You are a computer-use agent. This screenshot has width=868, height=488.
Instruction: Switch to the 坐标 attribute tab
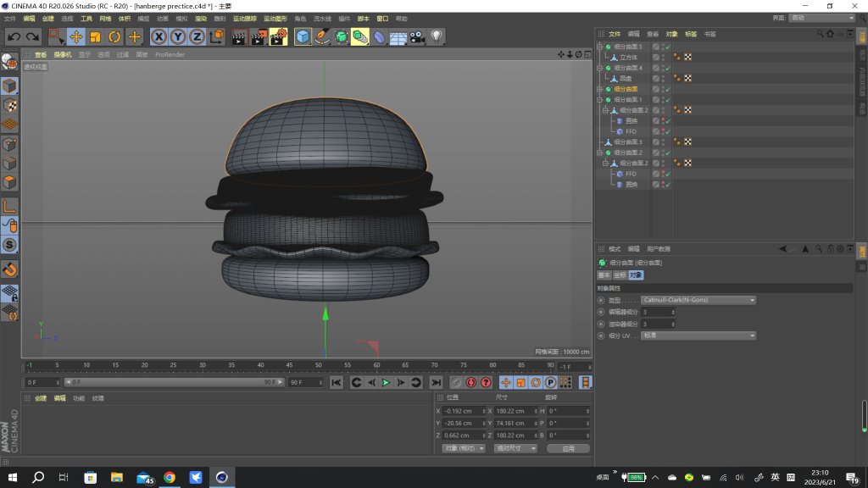pyautogui.click(x=620, y=275)
